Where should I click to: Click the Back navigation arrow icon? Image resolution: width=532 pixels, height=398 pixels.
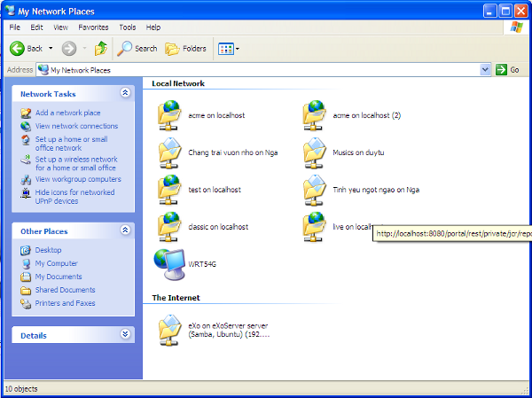pos(17,48)
